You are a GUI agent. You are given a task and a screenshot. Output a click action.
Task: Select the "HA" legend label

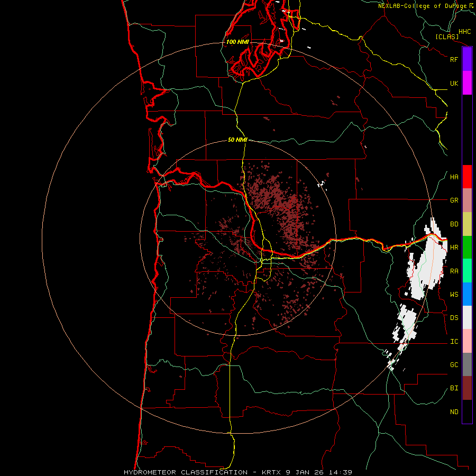point(454,177)
